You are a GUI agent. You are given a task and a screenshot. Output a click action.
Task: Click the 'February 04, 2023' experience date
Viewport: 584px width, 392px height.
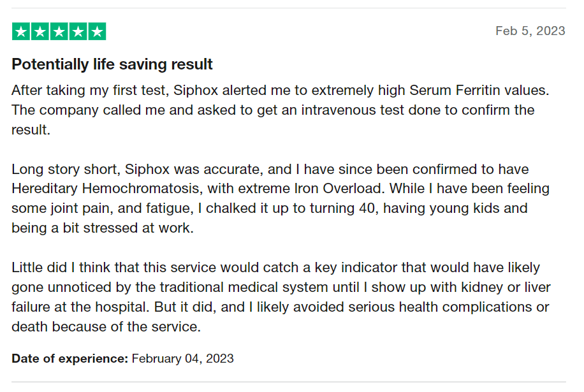click(x=182, y=358)
